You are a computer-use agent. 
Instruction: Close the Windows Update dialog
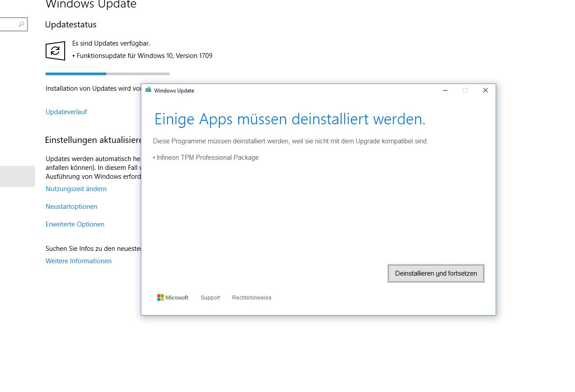pos(485,90)
